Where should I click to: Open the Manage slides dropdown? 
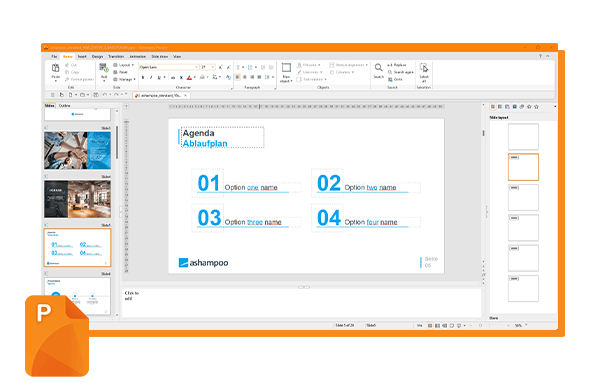(x=124, y=79)
